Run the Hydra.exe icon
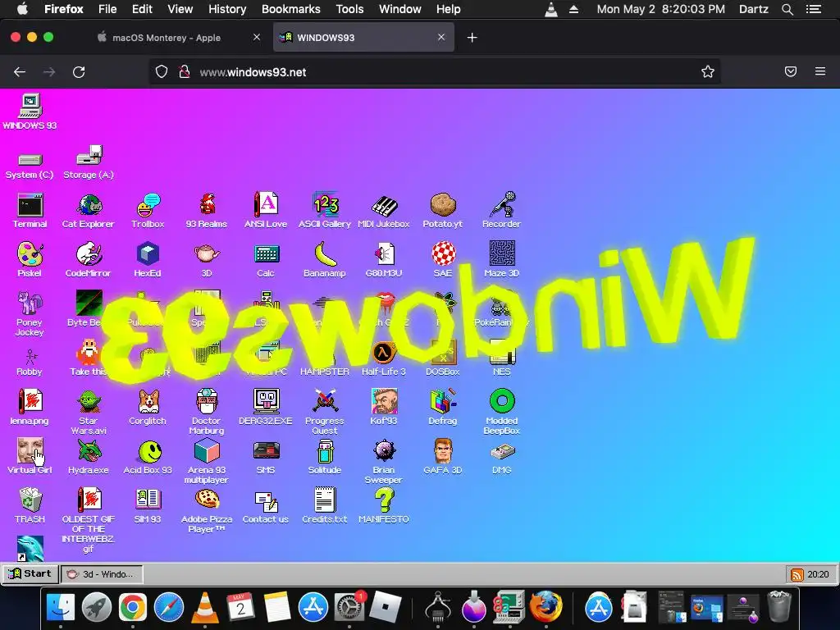 [x=89, y=451]
